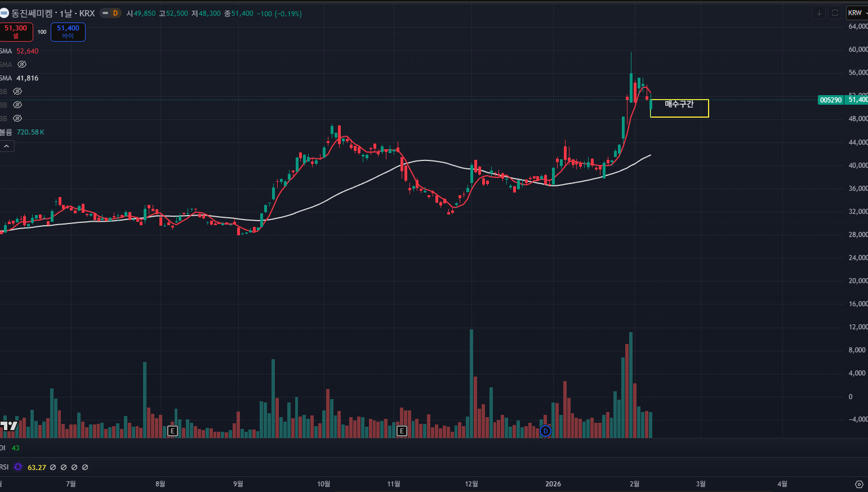Click the purple RSI refresh icon
Screen dimensions: 868x492
[x=18, y=467]
